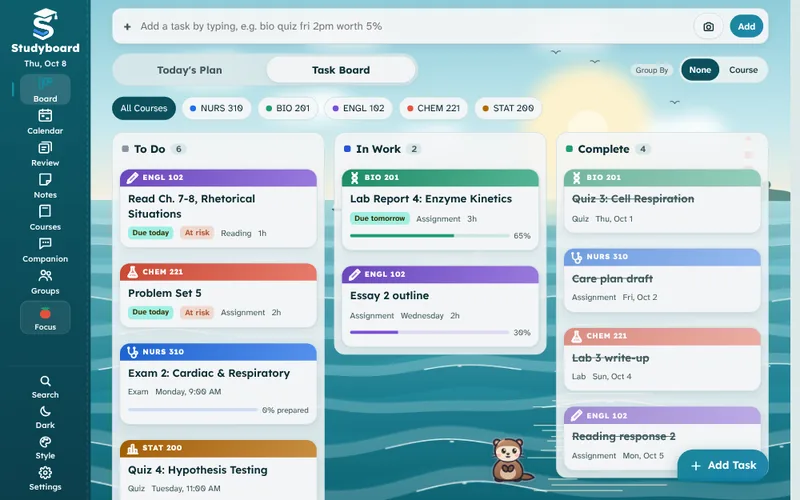
Task: Click the plus icon beside task input
Action: pos(128,27)
